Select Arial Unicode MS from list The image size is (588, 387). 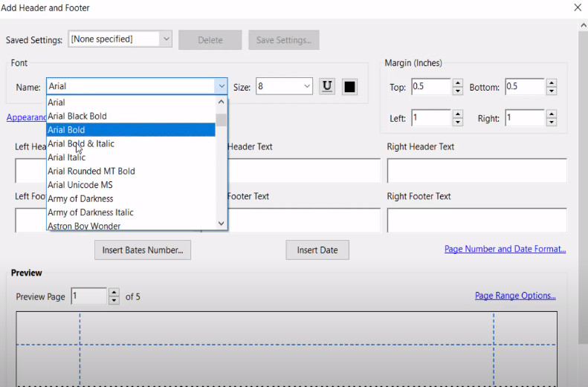tap(80, 185)
